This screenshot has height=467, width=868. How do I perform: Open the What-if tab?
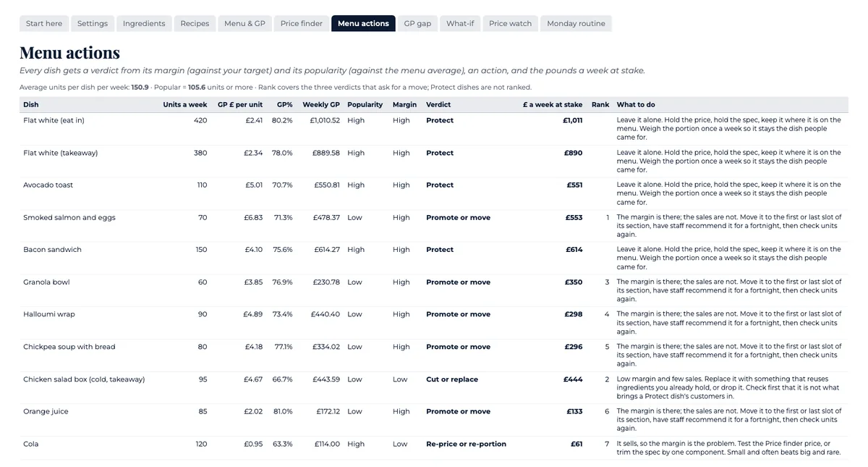pos(460,23)
